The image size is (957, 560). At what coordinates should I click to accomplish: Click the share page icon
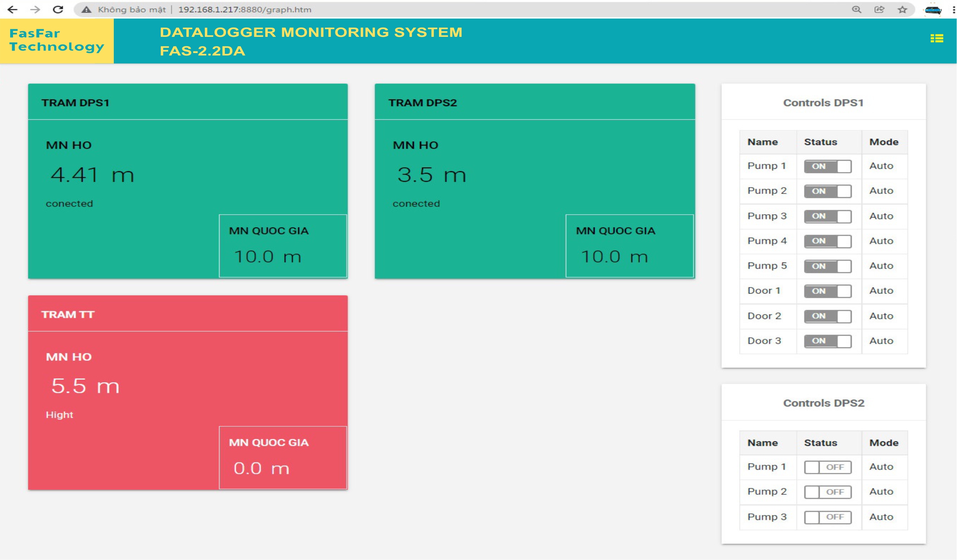point(879,9)
